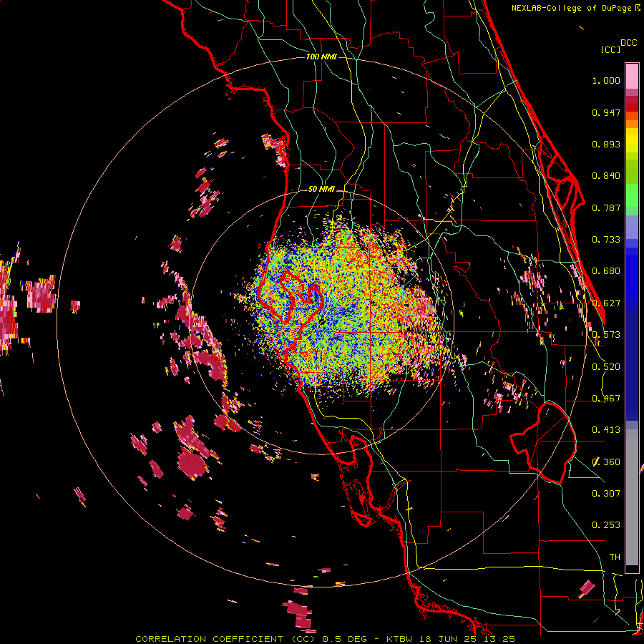The image size is (644, 644).
Task: Click the 0.680 legend value
Action: (x=606, y=271)
